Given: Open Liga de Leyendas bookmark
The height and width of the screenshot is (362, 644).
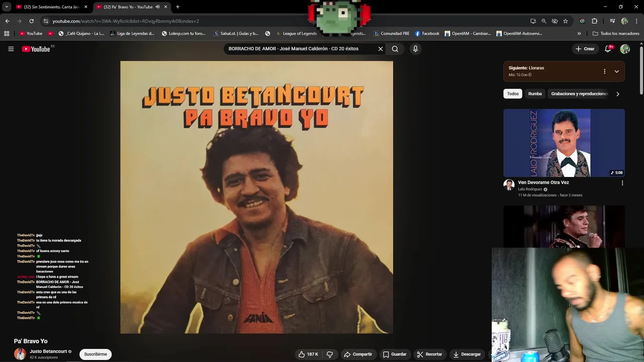Looking at the screenshot, I should point(132,34).
